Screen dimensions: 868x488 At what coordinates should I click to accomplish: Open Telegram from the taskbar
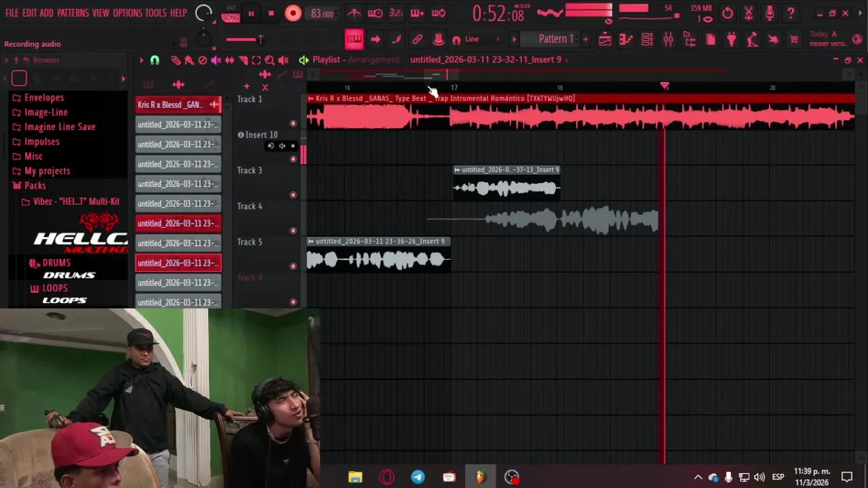(x=418, y=477)
